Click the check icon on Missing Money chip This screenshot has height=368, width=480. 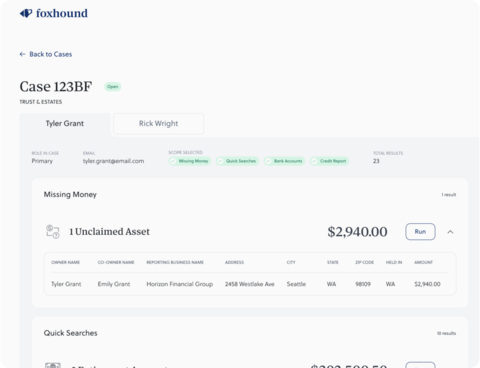173,161
